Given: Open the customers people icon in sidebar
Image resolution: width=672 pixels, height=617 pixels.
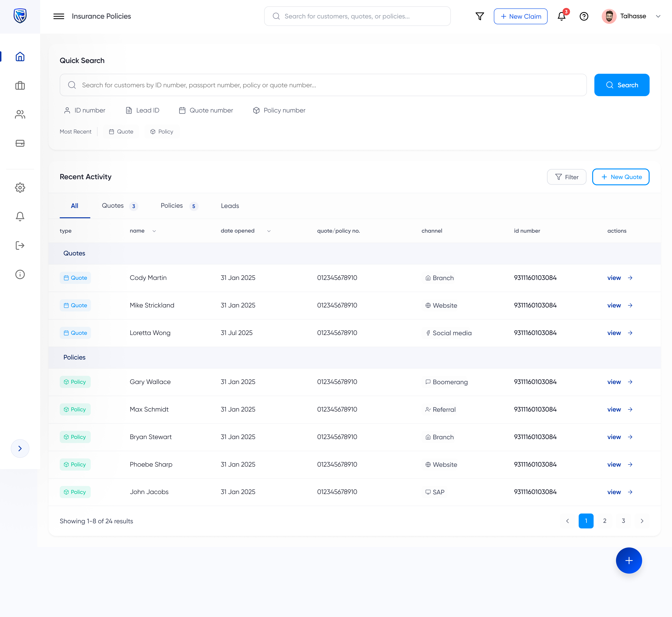Looking at the screenshot, I should point(20,114).
